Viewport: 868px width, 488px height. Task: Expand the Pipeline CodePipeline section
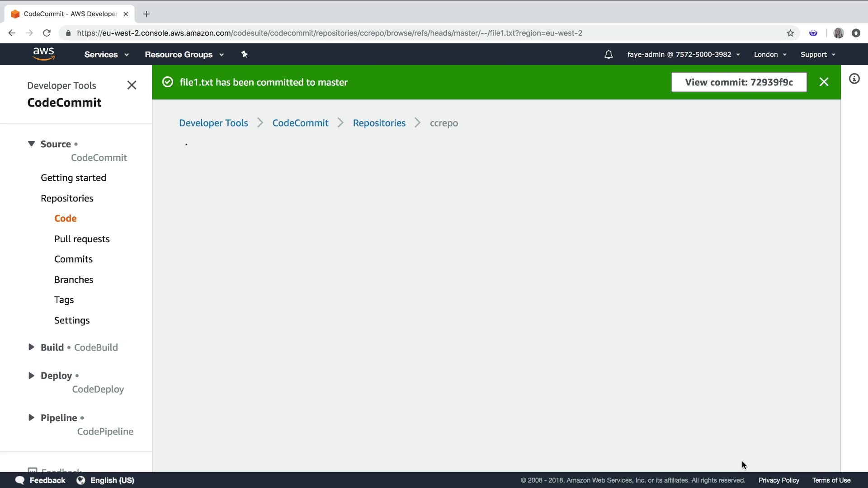pos(31,418)
